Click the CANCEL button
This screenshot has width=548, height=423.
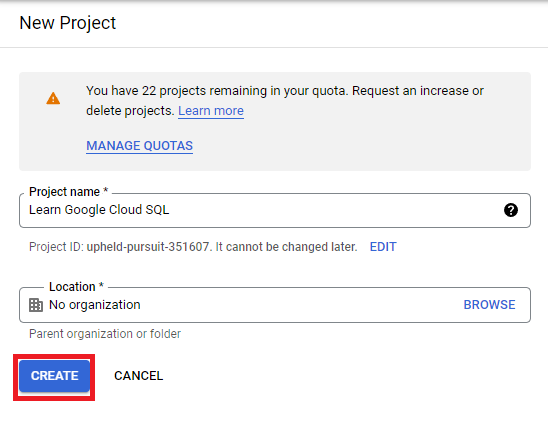tap(138, 376)
